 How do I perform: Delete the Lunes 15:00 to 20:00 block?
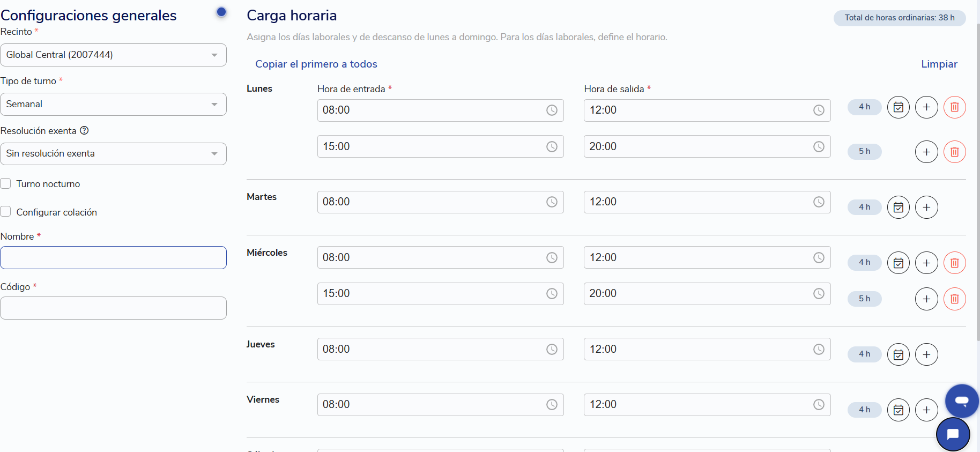[x=955, y=152]
